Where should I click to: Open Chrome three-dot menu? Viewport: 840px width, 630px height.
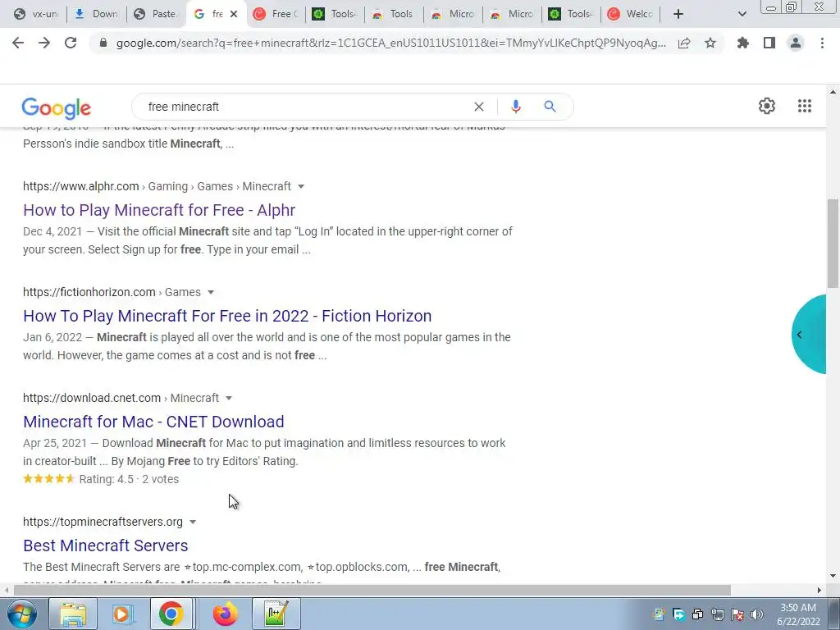pos(822,43)
